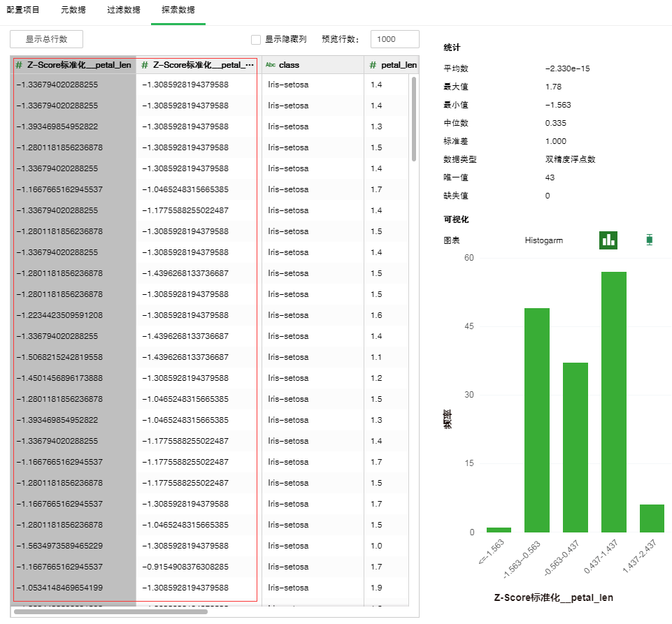Viewport: 672px width, 624px height.
Task: Click the # icon of petal_len column
Action: coord(373,65)
